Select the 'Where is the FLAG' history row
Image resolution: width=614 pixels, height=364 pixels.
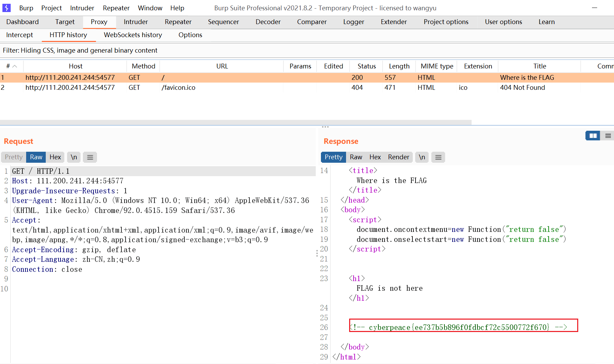[307, 77]
